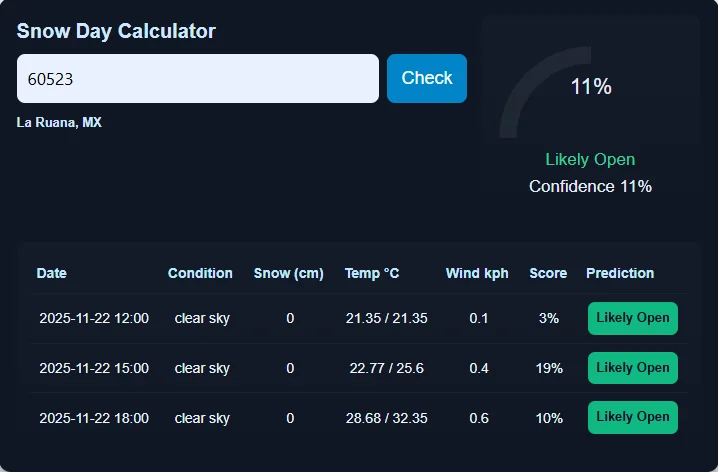Click the Date column header
This screenshot has height=472, width=718.
click(52, 273)
